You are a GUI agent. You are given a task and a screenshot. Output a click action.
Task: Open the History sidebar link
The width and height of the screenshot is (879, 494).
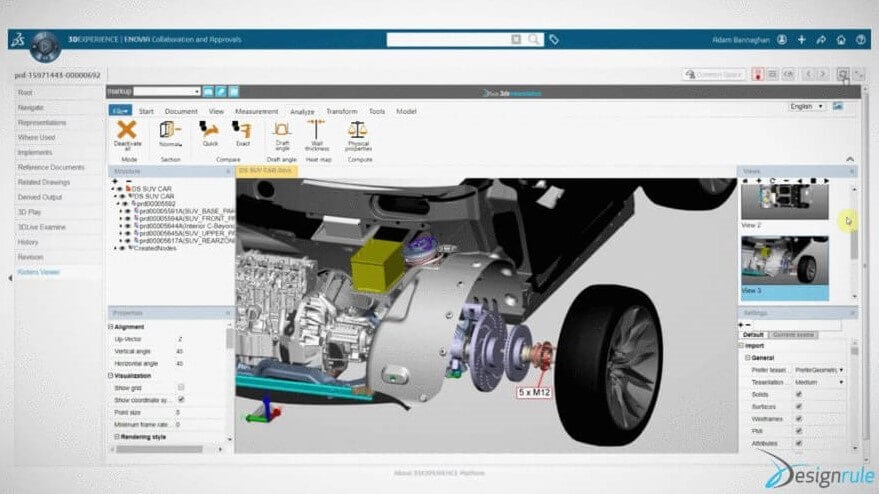pos(27,242)
